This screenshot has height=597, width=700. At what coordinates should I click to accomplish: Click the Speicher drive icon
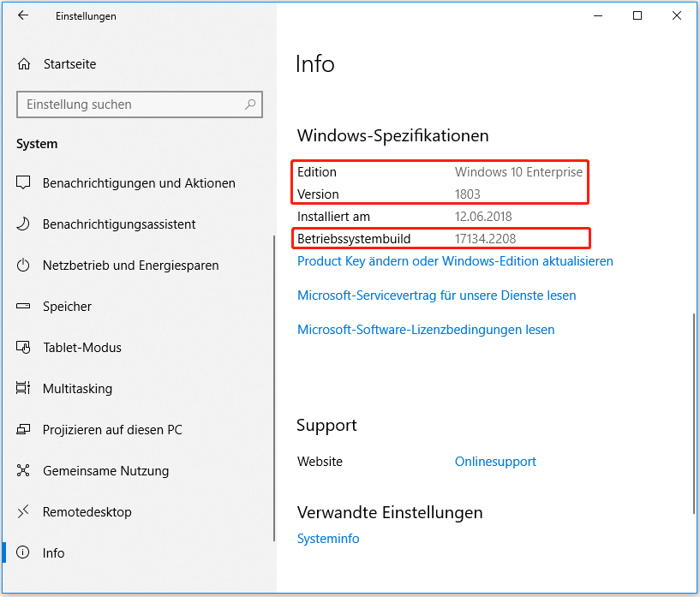click(x=23, y=306)
